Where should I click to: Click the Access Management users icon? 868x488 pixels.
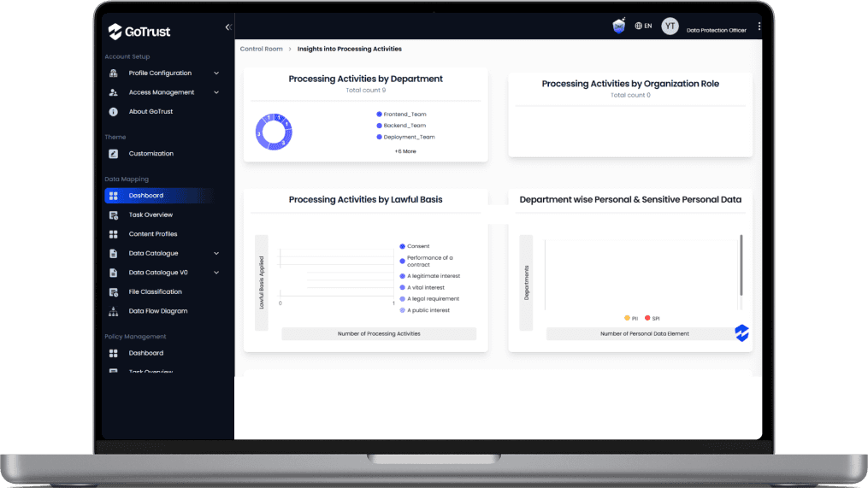coord(114,92)
